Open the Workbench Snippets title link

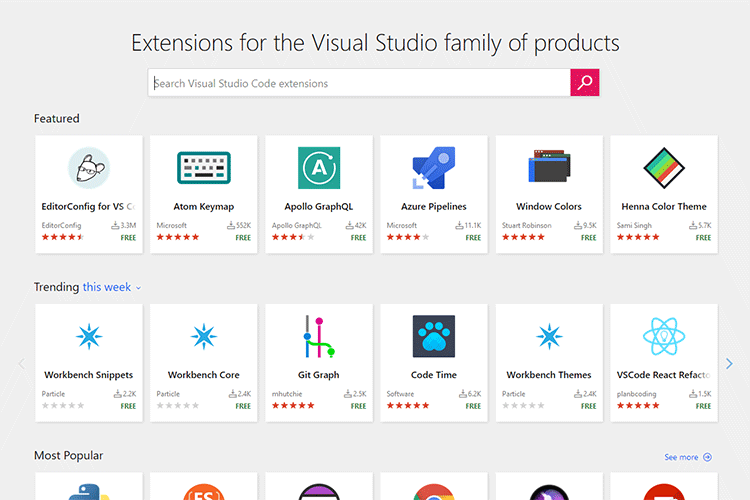(89, 375)
